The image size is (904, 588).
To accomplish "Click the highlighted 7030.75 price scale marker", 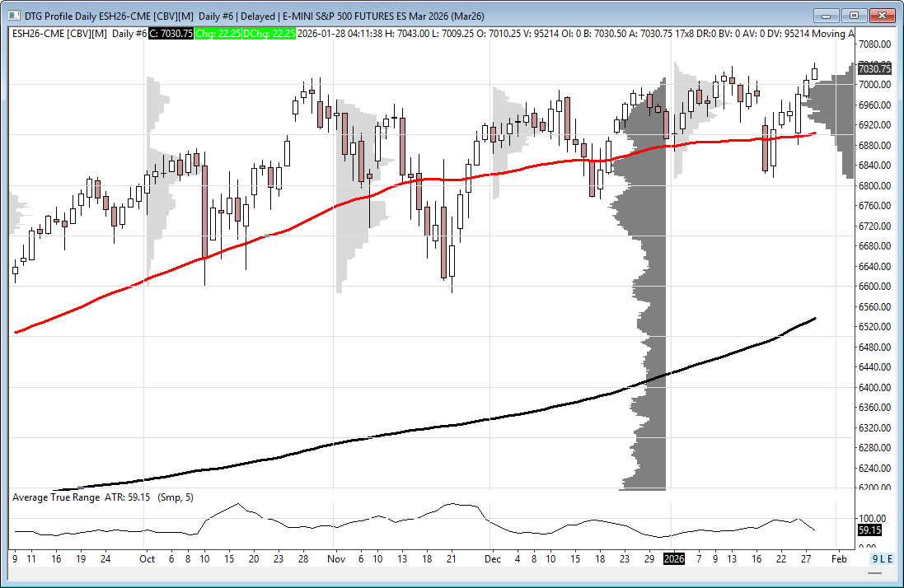I will [x=874, y=69].
